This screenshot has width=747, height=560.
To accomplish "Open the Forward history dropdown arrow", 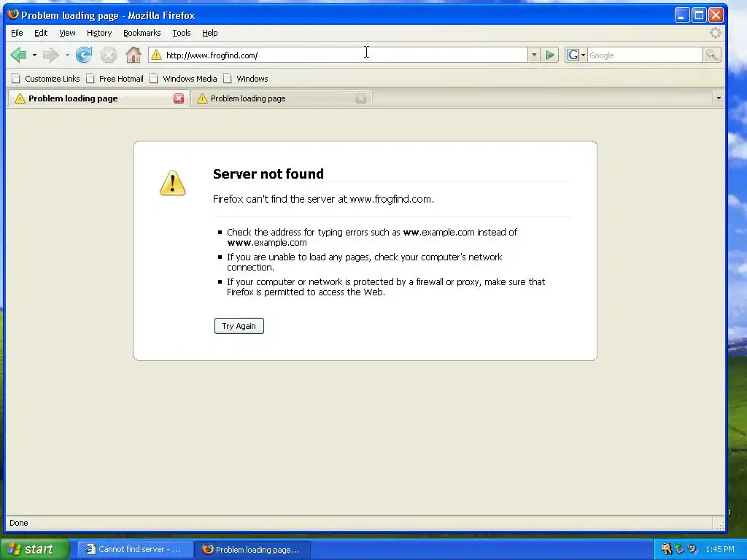I will tap(67, 55).
